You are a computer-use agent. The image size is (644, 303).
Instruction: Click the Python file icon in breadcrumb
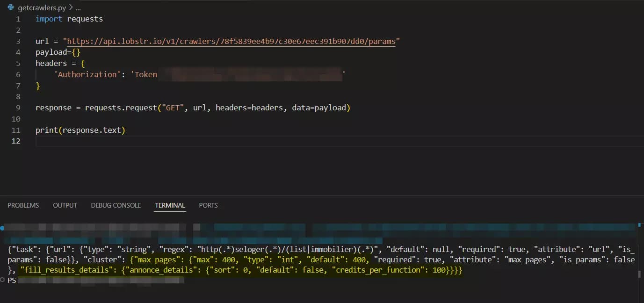(11, 7)
